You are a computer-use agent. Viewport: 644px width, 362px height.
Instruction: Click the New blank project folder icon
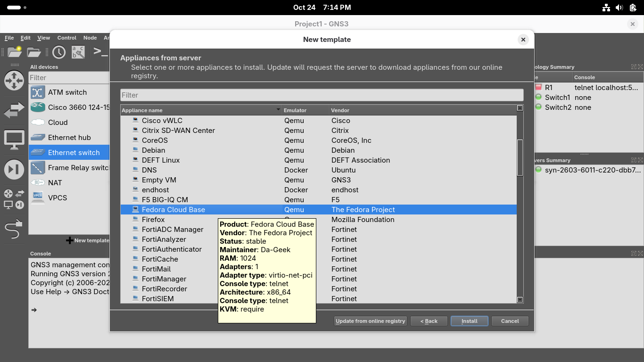(15, 51)
